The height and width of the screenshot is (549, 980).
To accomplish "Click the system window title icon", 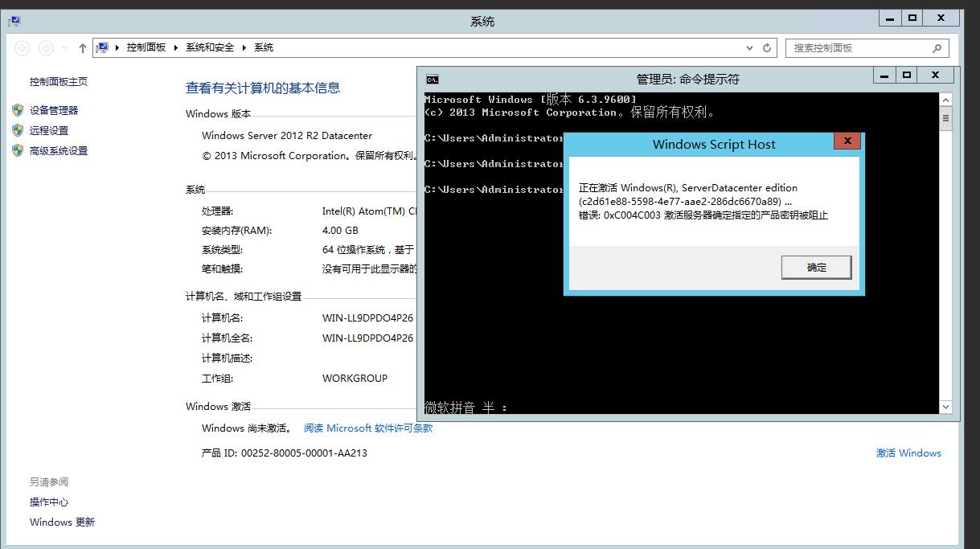I will (14, 22).
